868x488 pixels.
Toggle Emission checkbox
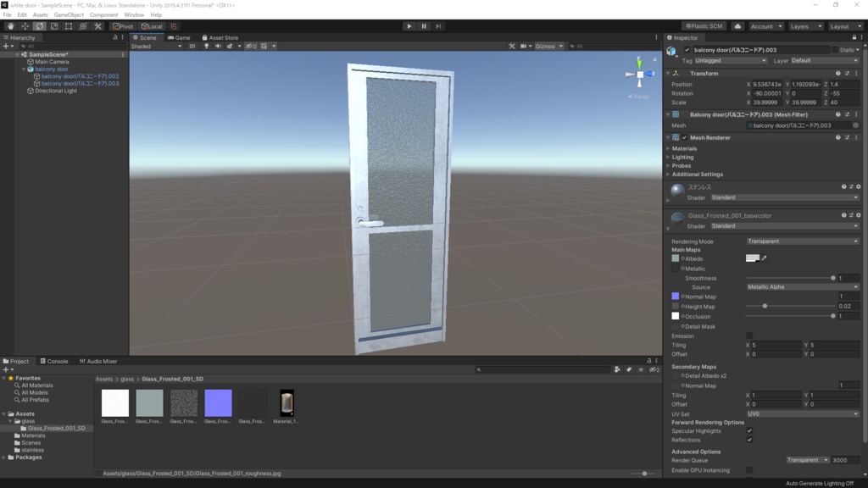tap(749, 335)
